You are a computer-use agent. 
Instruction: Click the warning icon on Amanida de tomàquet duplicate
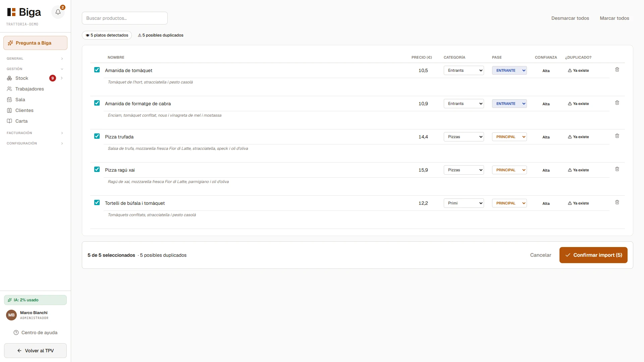(570, 71)
